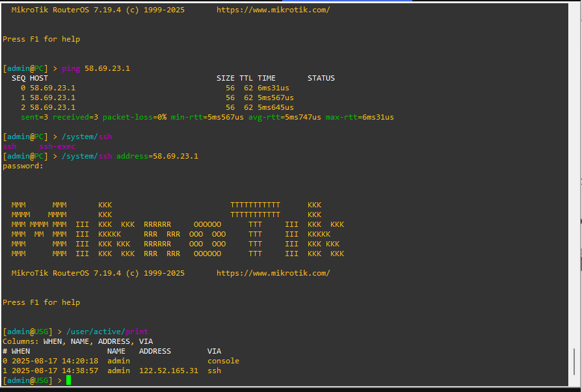Click the SIZE column header
The width and height of the screenshot is (582, 392).
(226, 78)
